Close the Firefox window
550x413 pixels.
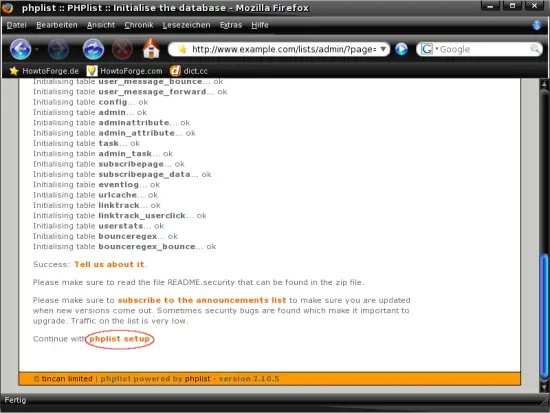535,6
